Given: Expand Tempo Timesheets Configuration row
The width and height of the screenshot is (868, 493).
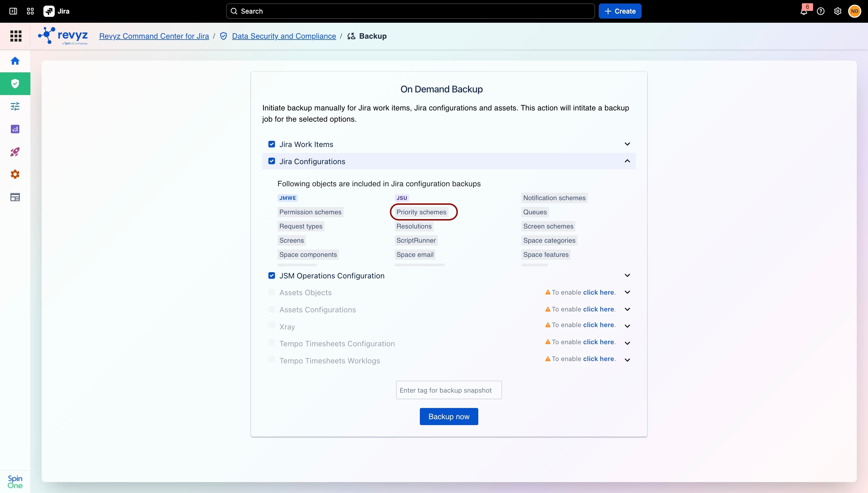Looking at the screenshot, I should pyautogui.click(x=627, y=343).
